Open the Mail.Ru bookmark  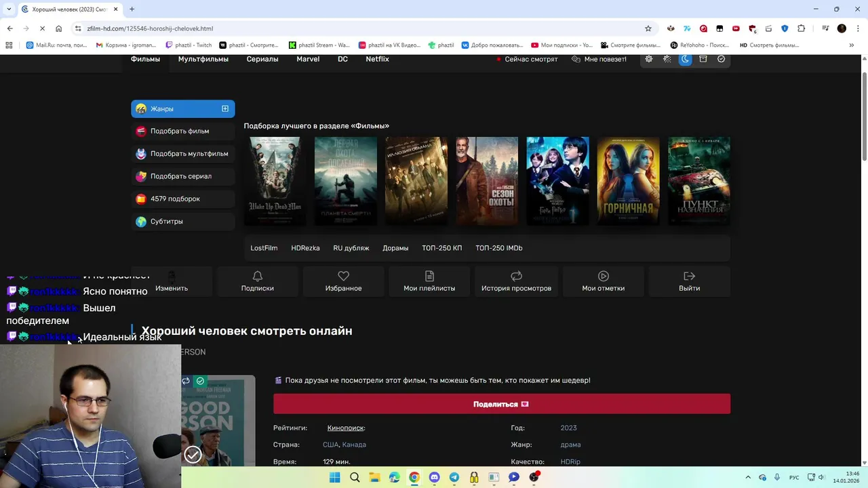56,45
